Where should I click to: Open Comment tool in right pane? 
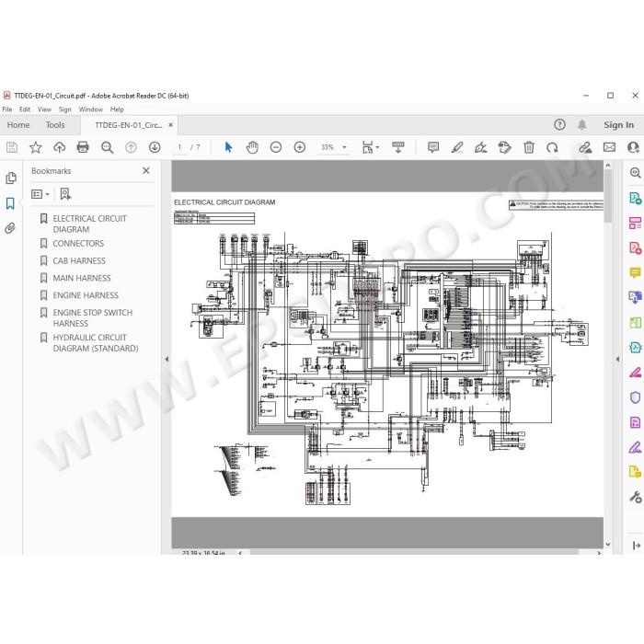[x=635, y=272]
